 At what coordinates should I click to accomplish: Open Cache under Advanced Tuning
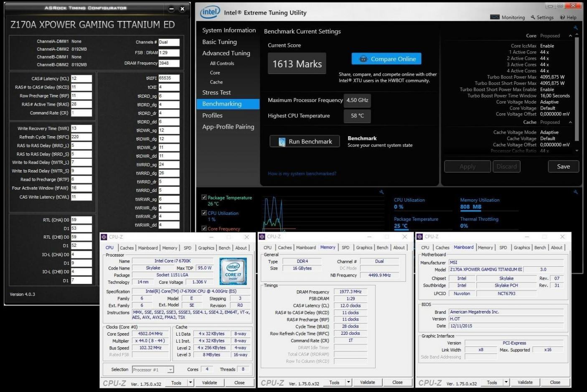click(216, 82)
